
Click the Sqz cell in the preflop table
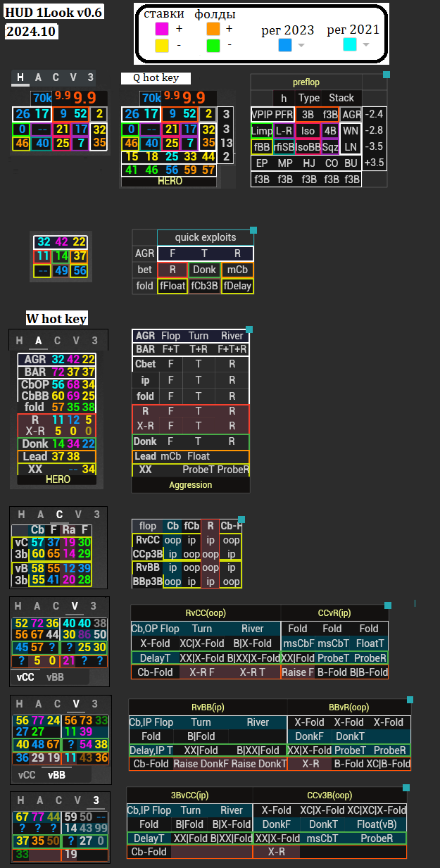point(330,147)
